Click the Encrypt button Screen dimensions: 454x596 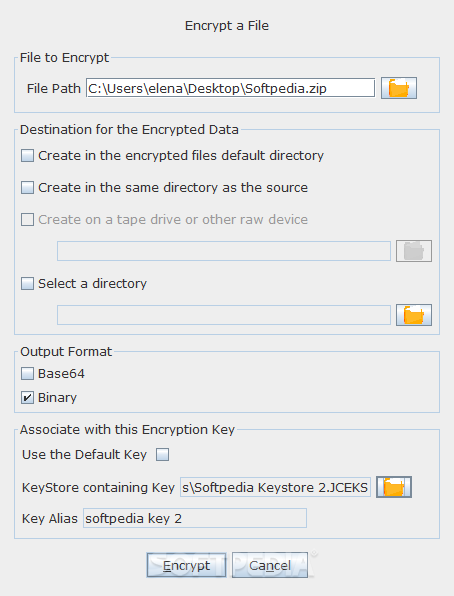[186, 565]
